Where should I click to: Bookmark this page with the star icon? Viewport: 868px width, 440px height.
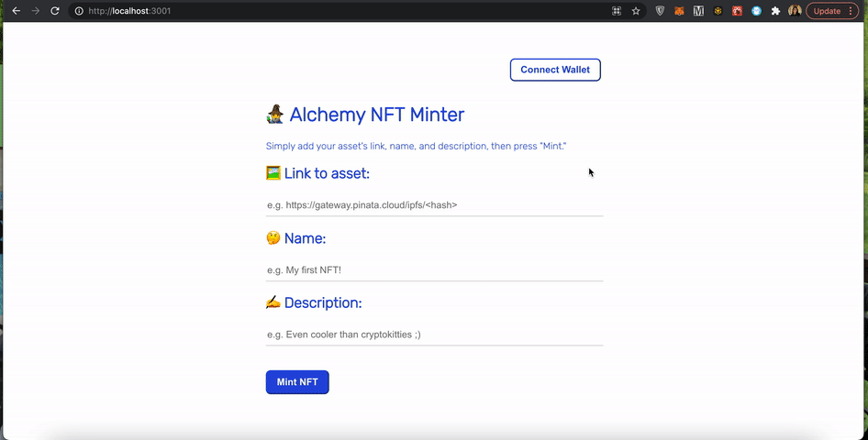pos(636,10)
